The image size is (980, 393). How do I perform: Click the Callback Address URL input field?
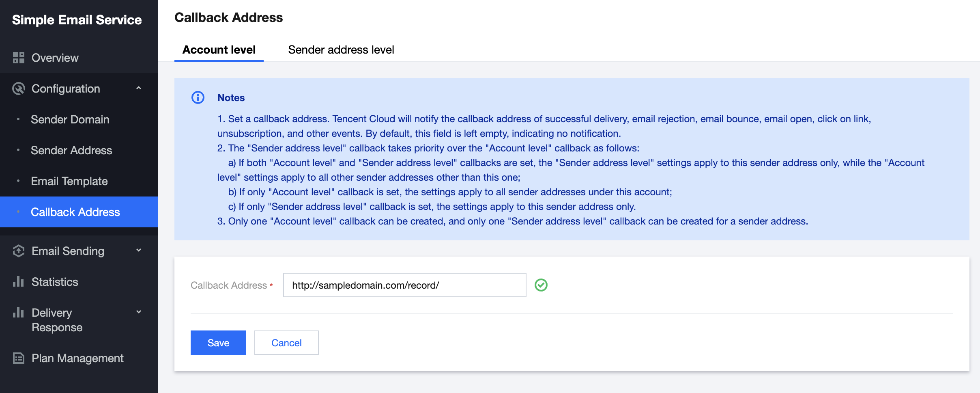404,285
